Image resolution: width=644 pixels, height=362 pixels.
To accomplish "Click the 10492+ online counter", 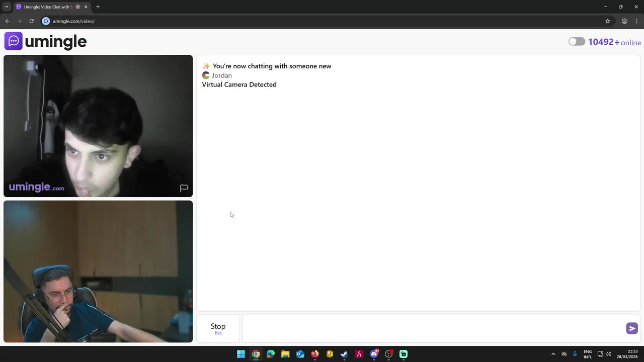I will [x=614, y=42].
